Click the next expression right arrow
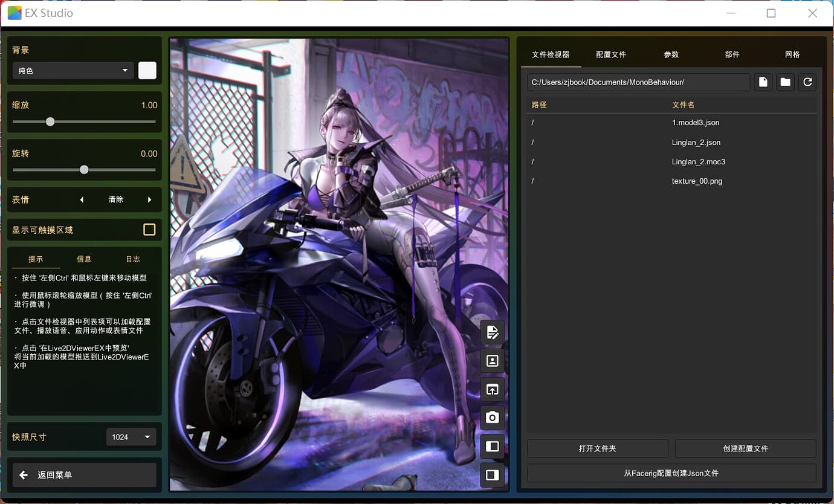This screenshot has width=834, height=504. pos(149,199)
